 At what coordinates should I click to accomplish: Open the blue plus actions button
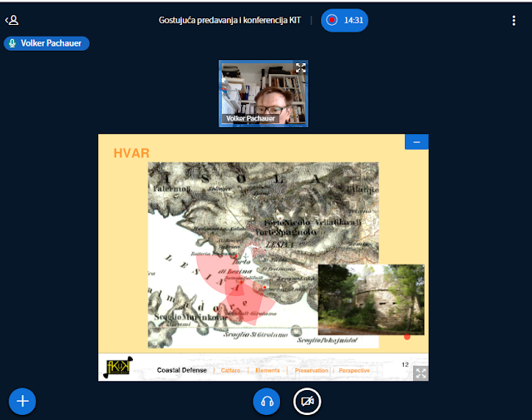[22, 402]
